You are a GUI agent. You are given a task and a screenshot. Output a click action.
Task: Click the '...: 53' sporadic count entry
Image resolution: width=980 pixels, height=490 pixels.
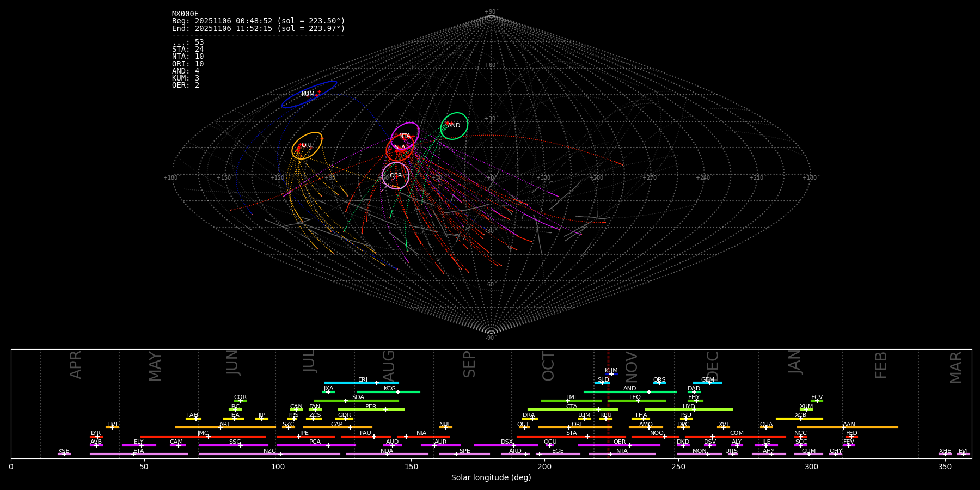[188, 42]
